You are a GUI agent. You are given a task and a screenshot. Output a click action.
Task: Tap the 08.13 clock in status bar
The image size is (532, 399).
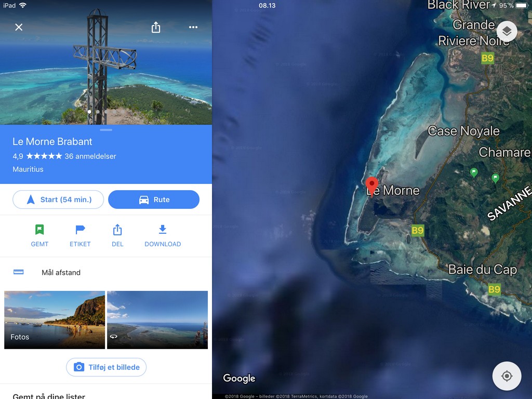(267, 5)
